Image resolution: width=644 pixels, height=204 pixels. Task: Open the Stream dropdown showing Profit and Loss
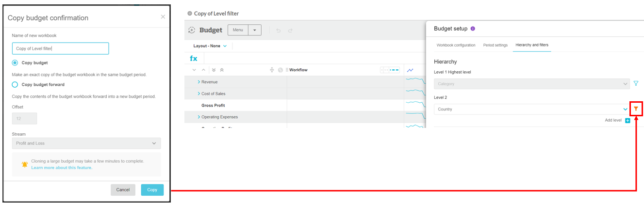86,143
